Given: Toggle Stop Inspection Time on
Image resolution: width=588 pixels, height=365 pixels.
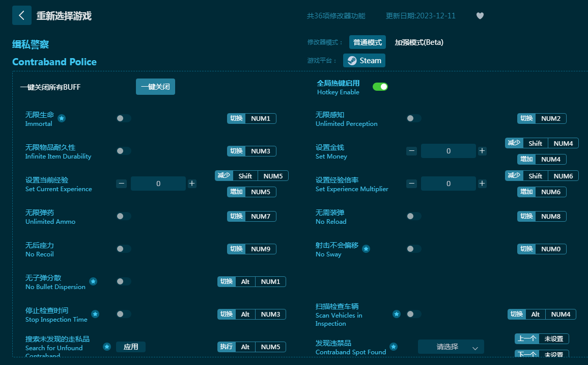Looking at the screenshot, I should click(x=123, y=314).
